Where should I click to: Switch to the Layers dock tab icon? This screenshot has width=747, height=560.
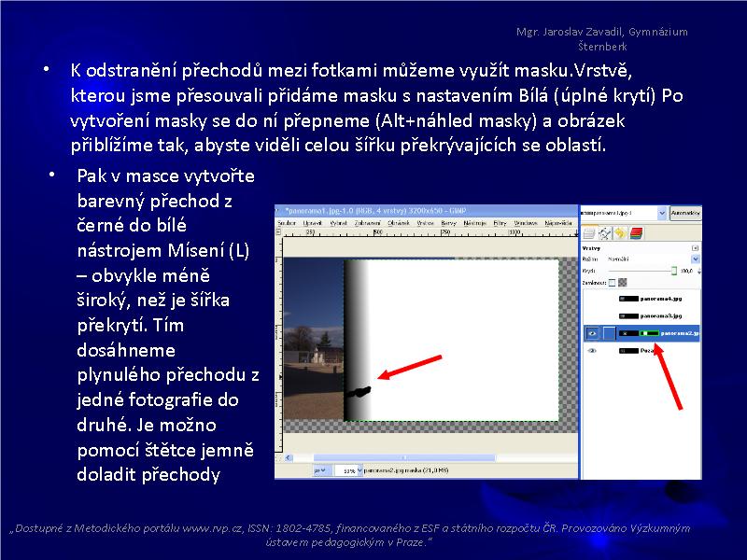589,233
